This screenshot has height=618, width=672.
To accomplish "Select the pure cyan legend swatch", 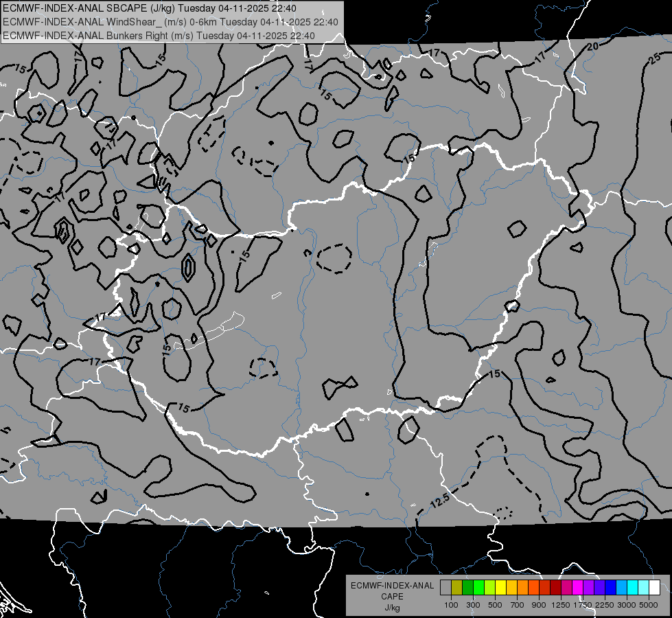I will (x=633, y=587).
